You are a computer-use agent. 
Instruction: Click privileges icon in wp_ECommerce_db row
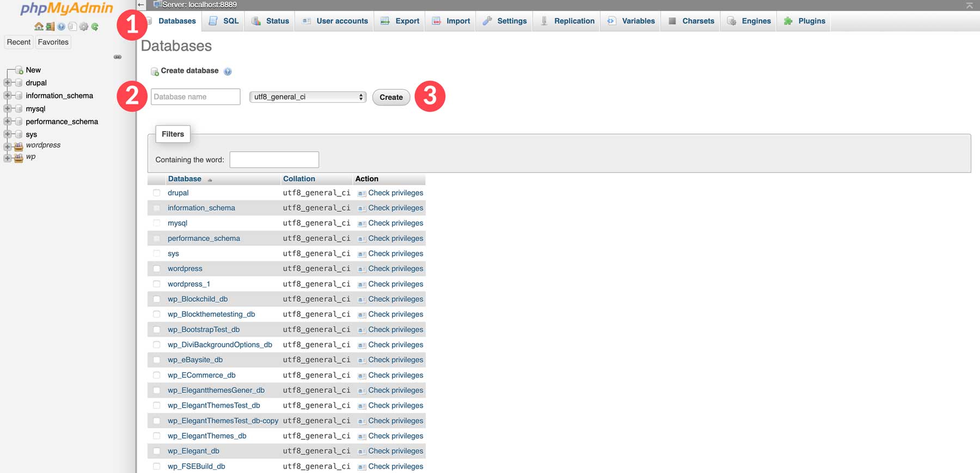(x=362, y=376)
